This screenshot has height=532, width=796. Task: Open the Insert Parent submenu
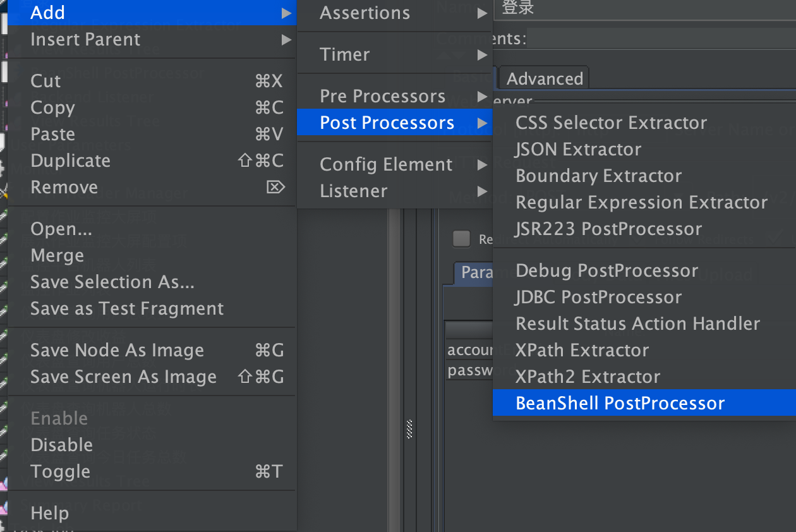(152, 39)
